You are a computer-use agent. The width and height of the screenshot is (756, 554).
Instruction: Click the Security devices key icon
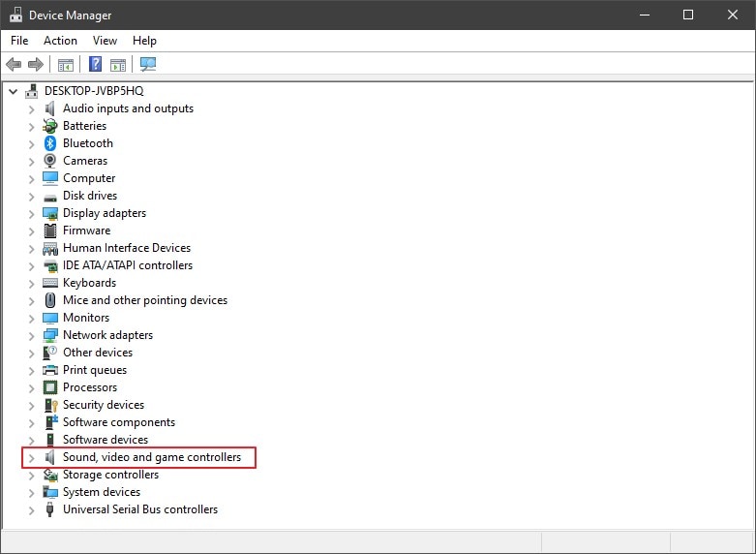coord(50,405)
